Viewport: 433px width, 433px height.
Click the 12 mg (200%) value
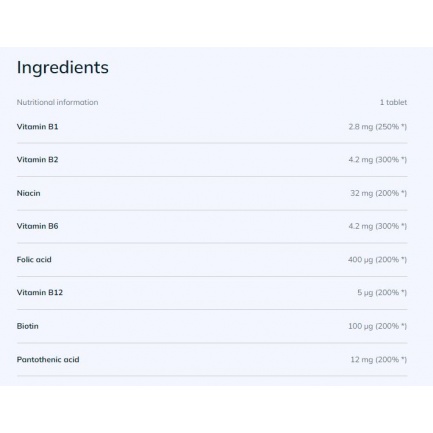coord(379,360)
